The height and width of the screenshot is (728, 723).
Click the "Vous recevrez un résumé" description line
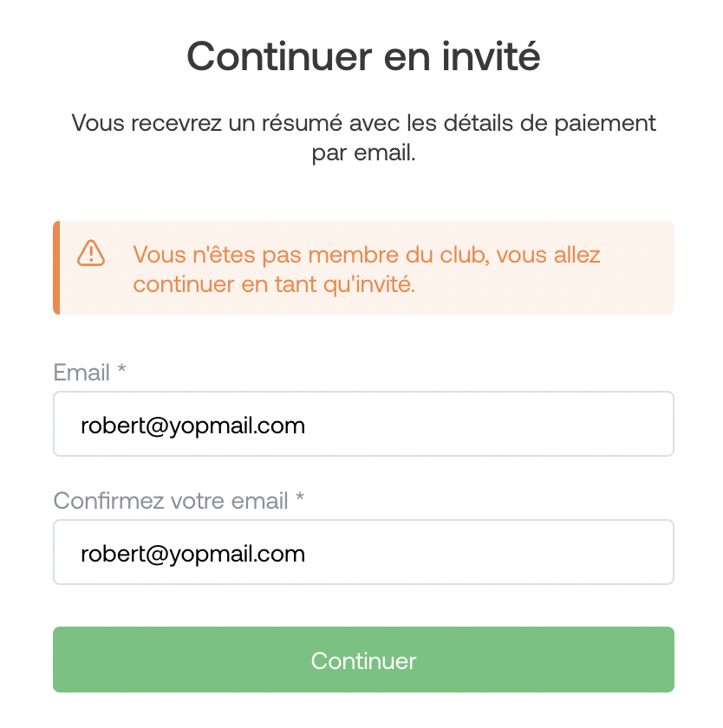click(363, 123)
